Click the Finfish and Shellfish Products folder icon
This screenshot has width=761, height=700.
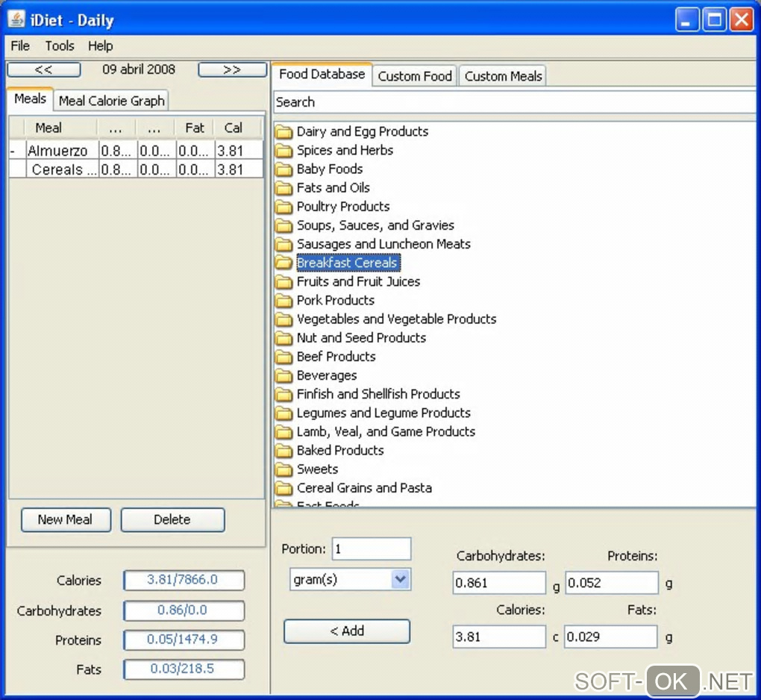coord(284,395)
